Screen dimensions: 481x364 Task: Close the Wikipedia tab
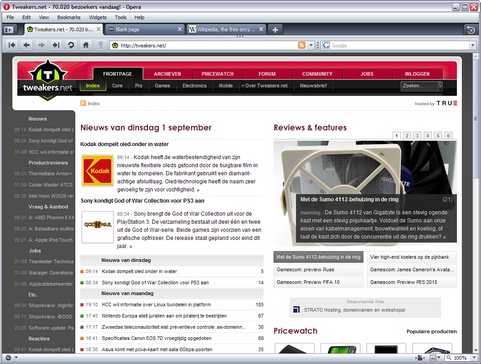(x=261, y=29)
